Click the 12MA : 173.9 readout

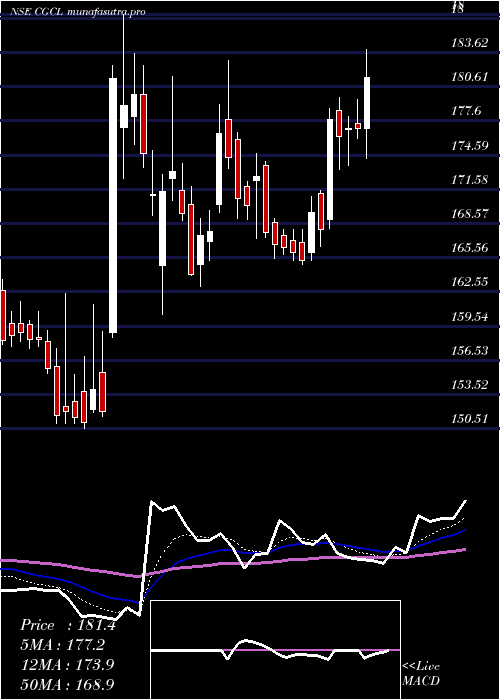tap(67, 665)
